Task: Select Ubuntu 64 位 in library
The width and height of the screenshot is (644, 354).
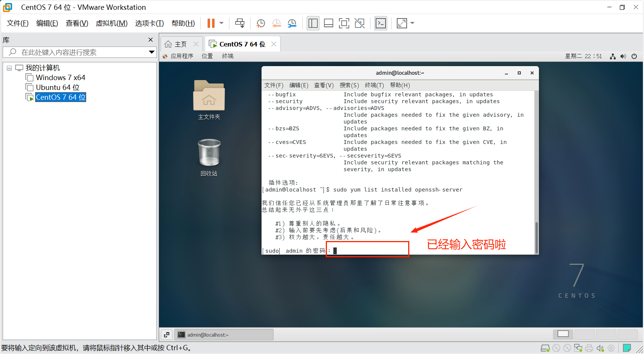Action: [57, 87]
